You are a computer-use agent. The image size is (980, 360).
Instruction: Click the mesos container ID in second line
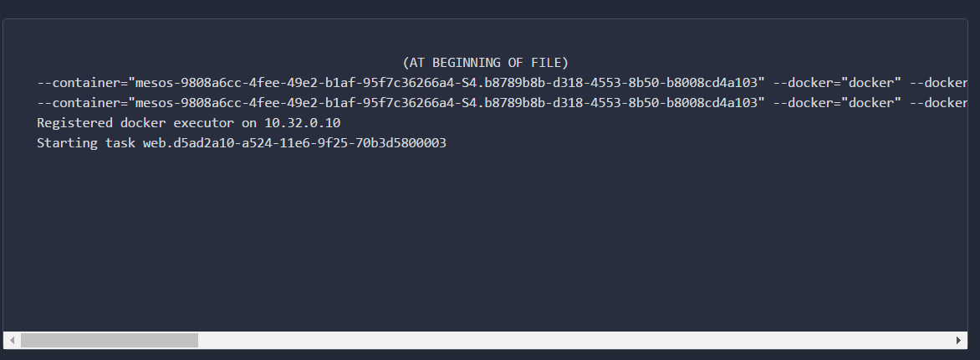coord(447,103)
